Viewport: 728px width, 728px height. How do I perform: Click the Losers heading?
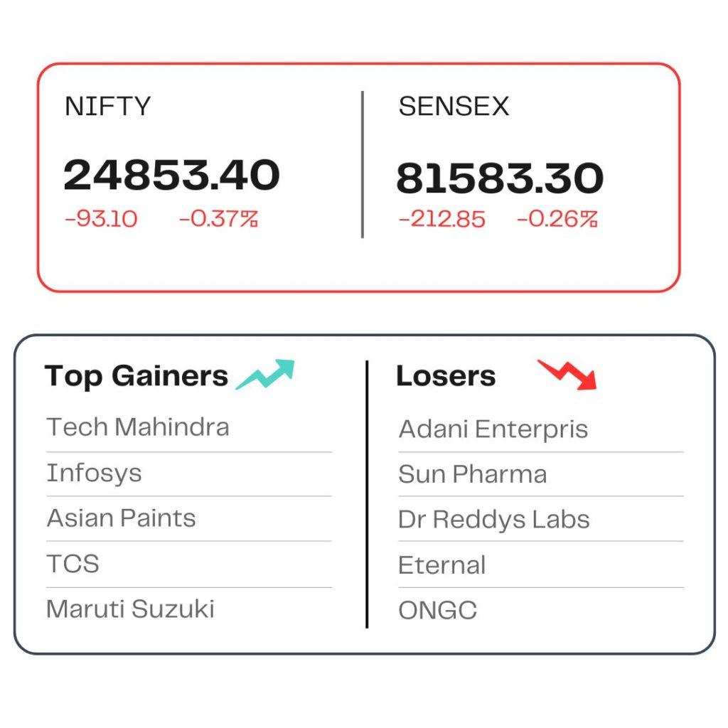pos(446,375)
